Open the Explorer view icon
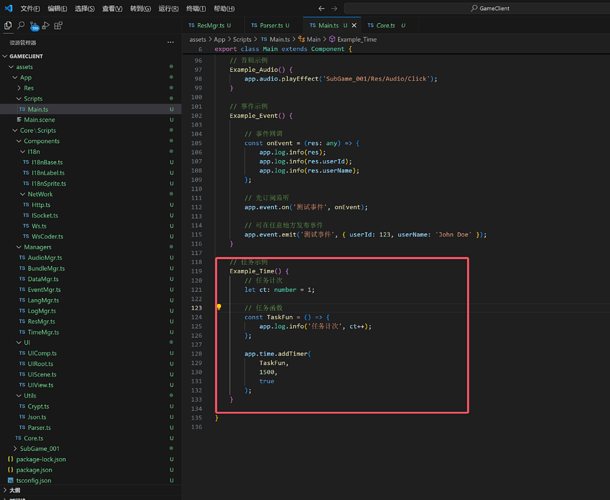Image resolution: width=610 pixels, height=500 pixels. tap(8, 26)
